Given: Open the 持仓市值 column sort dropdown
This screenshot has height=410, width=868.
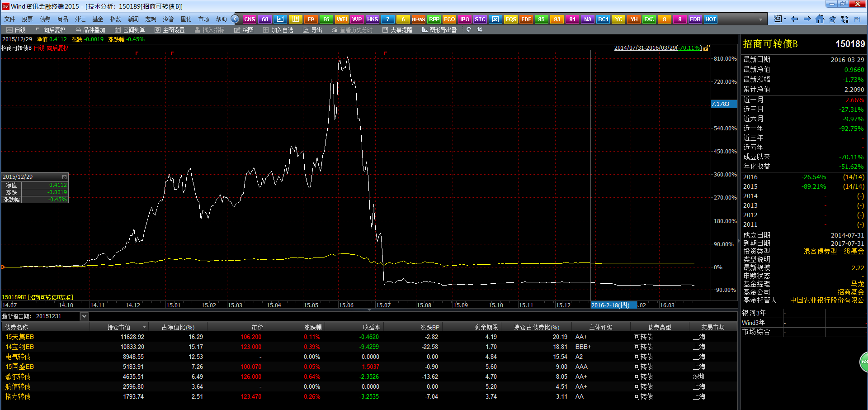Looking at the screenshot, I should coord(145,327).
